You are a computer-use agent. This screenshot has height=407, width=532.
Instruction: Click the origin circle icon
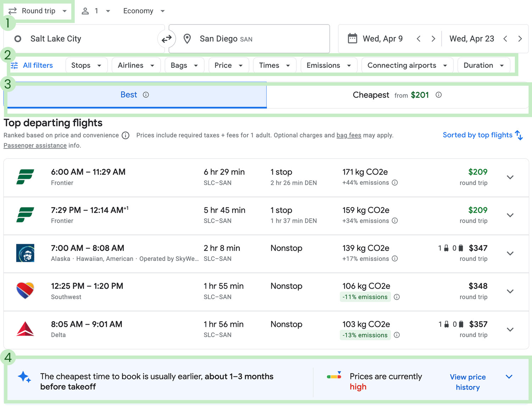(18, 39)
